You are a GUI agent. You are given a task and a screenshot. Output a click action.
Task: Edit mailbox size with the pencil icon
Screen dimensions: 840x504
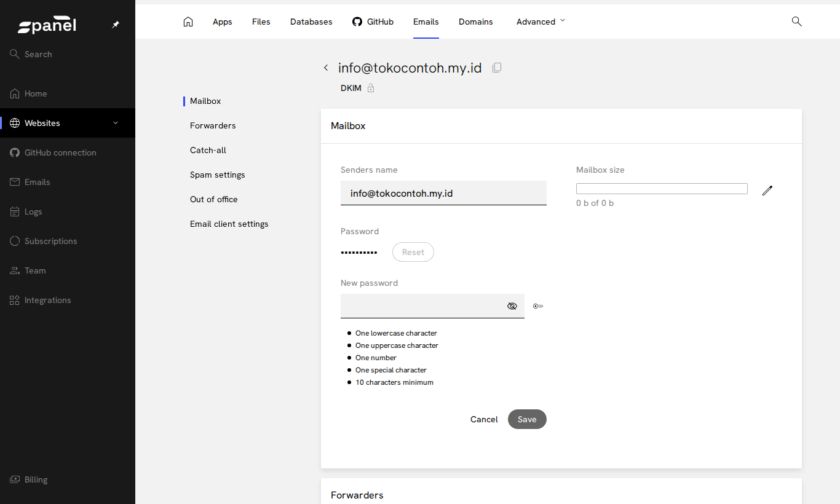(x=767, y=191)
